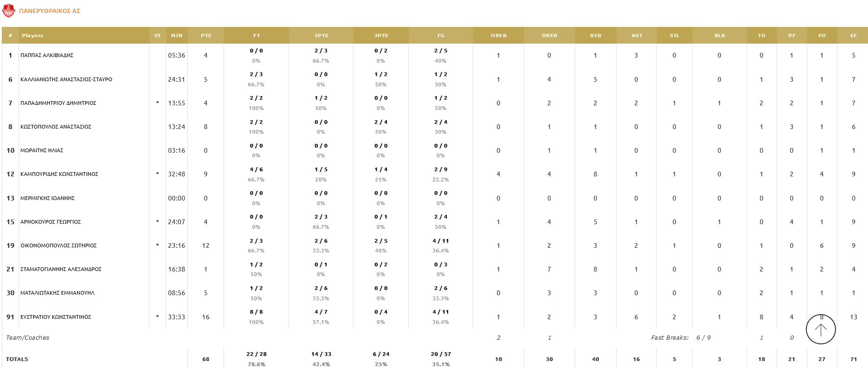Open the ΠΑΝΕΡΥΘΡΑΙΚΟΣ ΑΣ team page link
The image size is (868, 368).
pos(49,11)
